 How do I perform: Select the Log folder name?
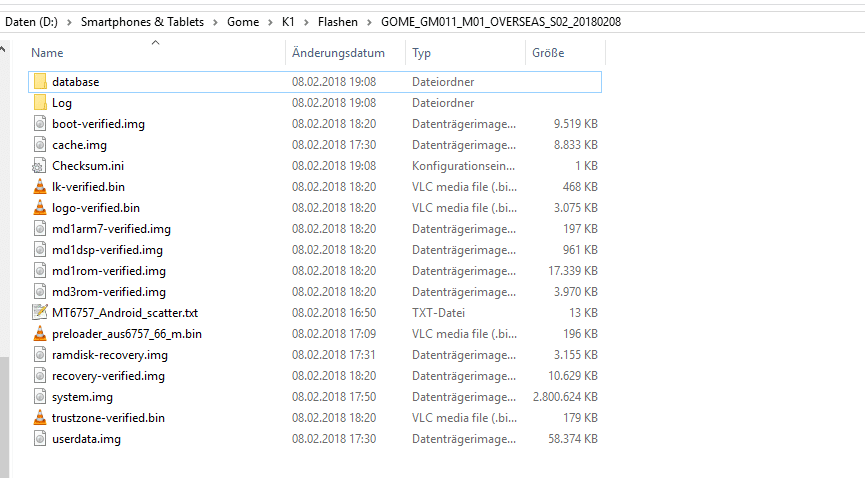(x=62, y=103)
